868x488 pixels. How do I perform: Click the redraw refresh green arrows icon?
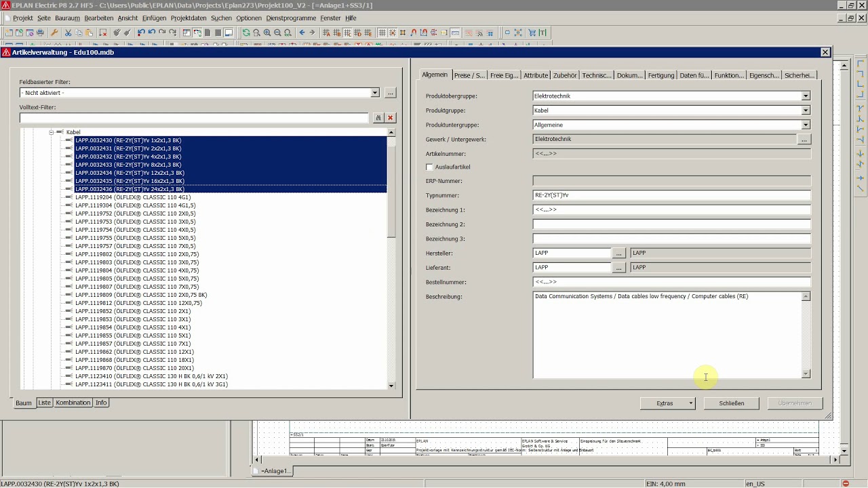tap(246, 33)
